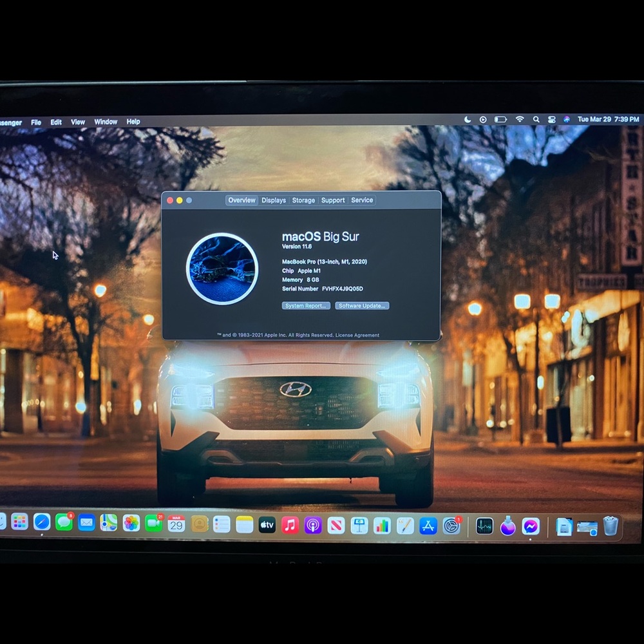Click the System Report button
Image resolution: width=644 pixels, height=644 pixels.
point(306,305)
